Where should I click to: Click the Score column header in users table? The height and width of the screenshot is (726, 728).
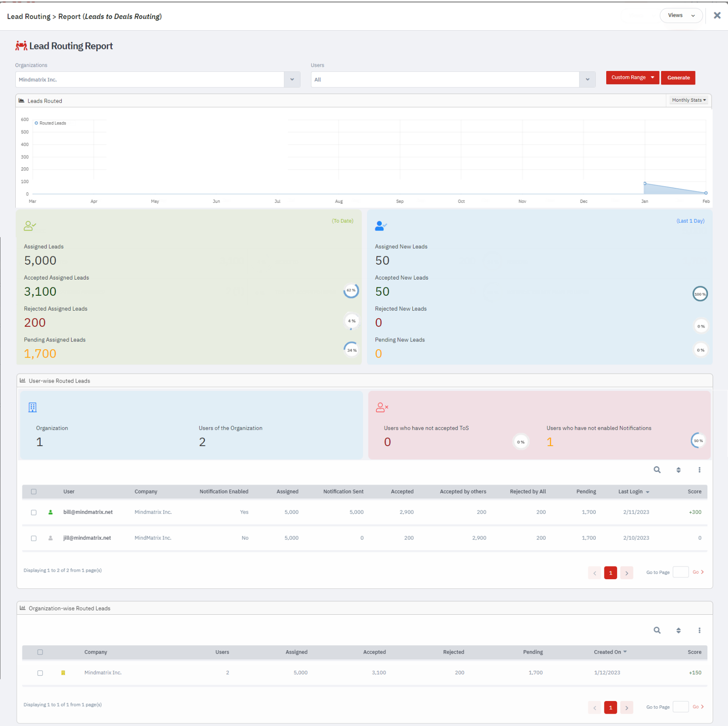click(x=694, y=492)
